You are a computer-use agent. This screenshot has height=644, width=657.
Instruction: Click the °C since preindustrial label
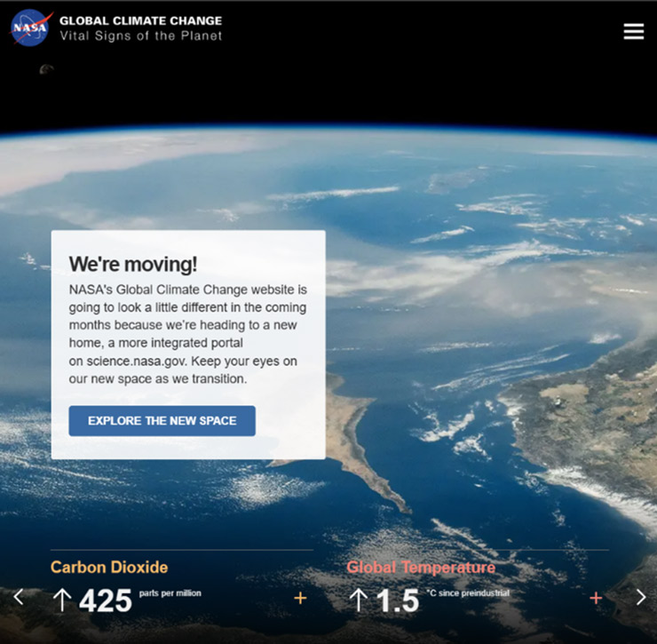pyautogui.click(x=467, y=593)
